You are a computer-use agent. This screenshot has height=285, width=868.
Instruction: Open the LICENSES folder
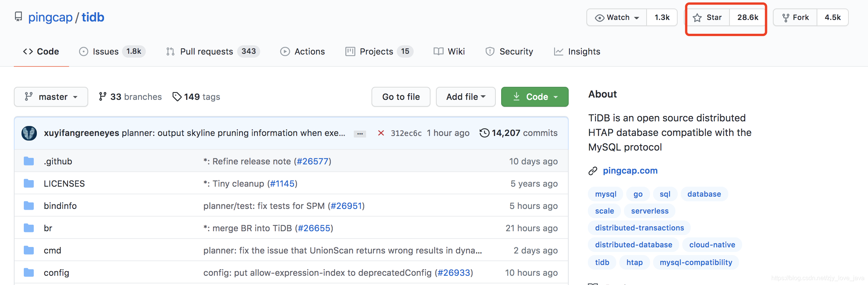(x=64, y=184)
